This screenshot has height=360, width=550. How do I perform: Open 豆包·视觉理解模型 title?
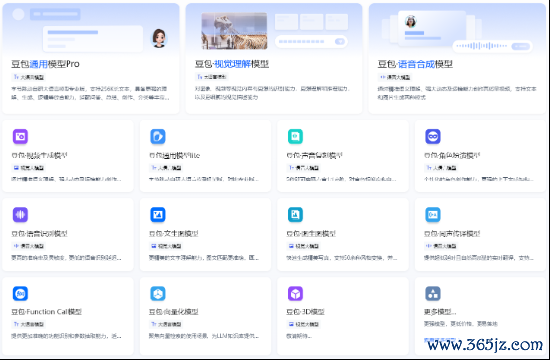[232, 64]
